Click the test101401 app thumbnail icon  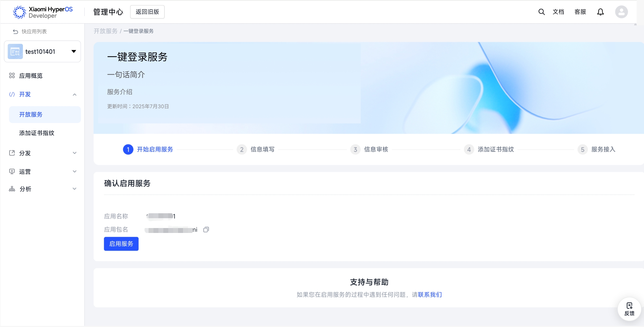(15, 51)
